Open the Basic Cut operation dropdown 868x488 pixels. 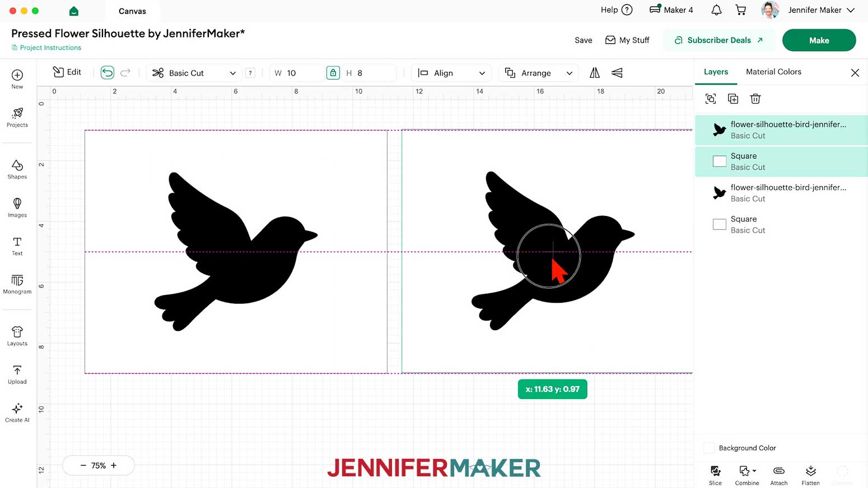194,73
